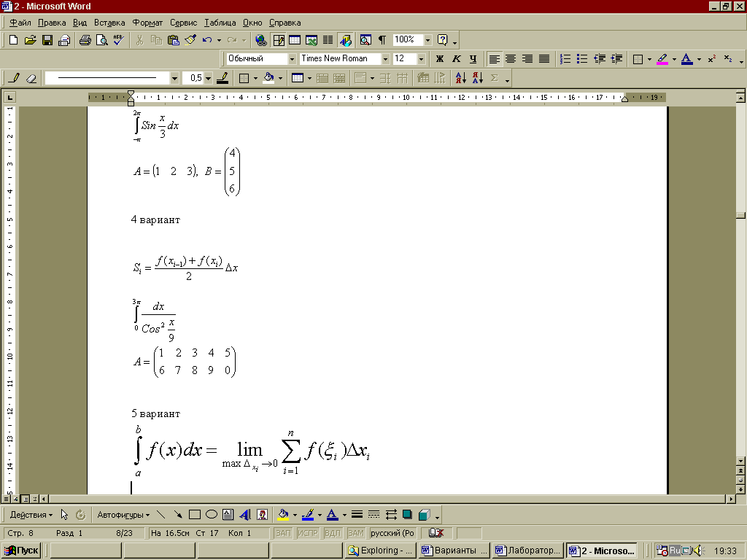Sort ascending (А-Я)

[x=461, y=78]
